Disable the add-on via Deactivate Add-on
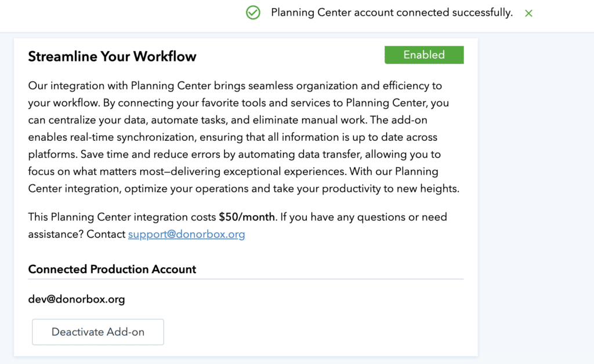The height and width of the screenshot is (364, 594). (97, 332)
